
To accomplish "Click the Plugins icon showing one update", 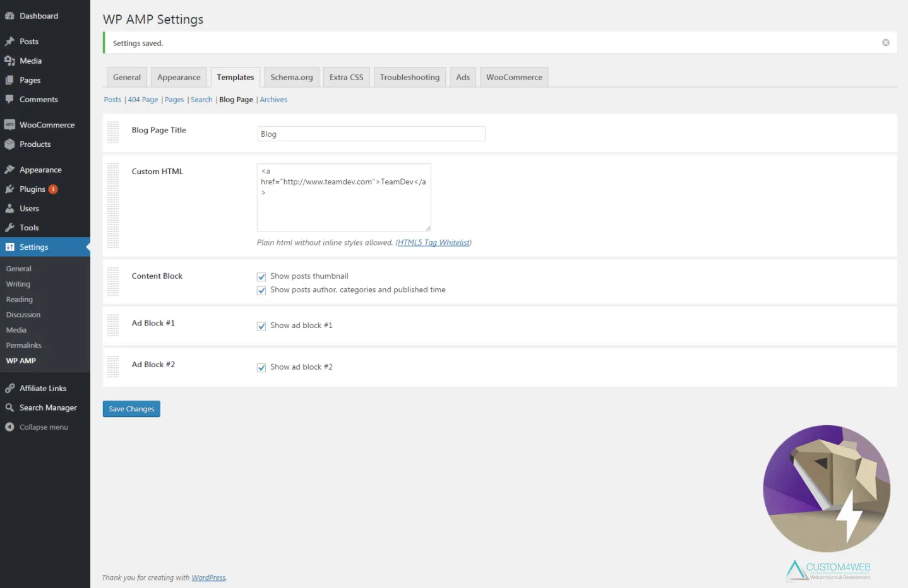I will click(10, 189).
